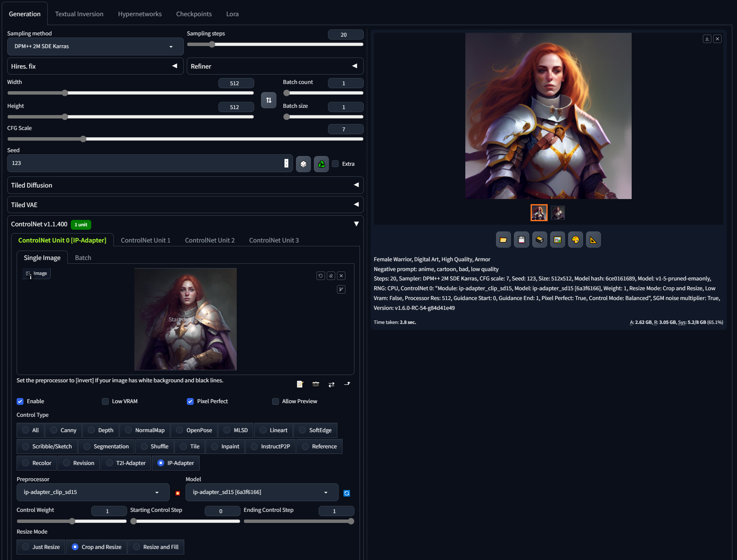
Task: Open the ControlNet Unit 2 tab
Action: 209,240
